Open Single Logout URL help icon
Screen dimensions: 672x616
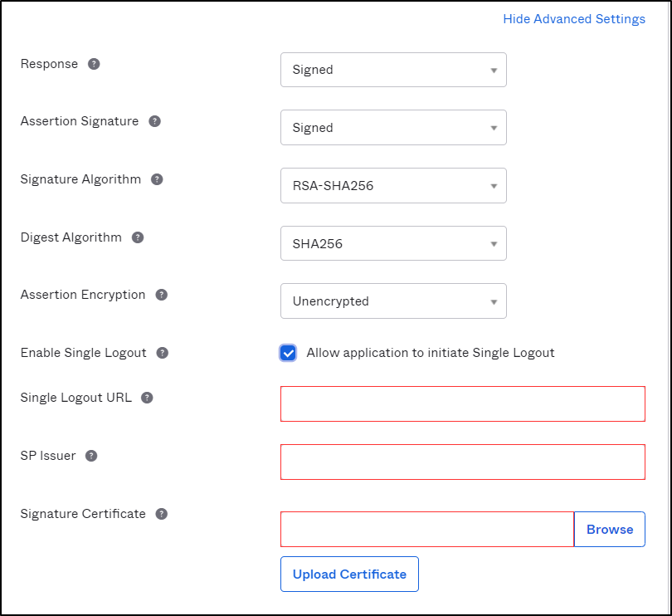147,398
